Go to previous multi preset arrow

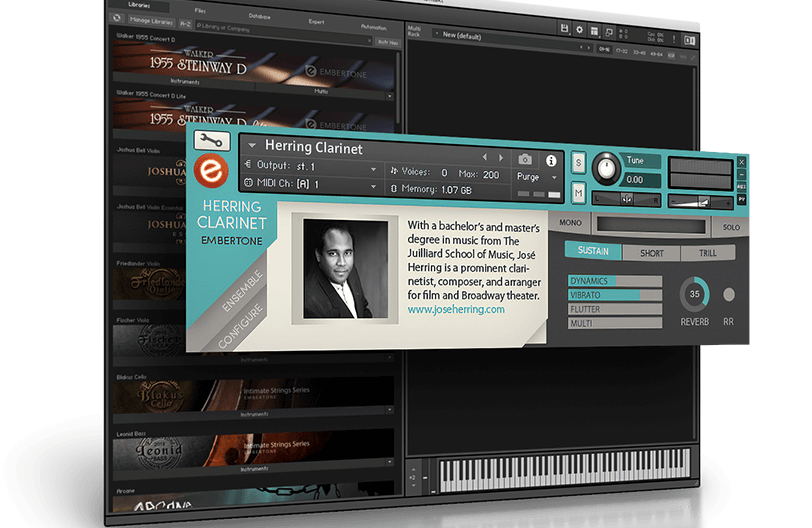pos(581,47)
